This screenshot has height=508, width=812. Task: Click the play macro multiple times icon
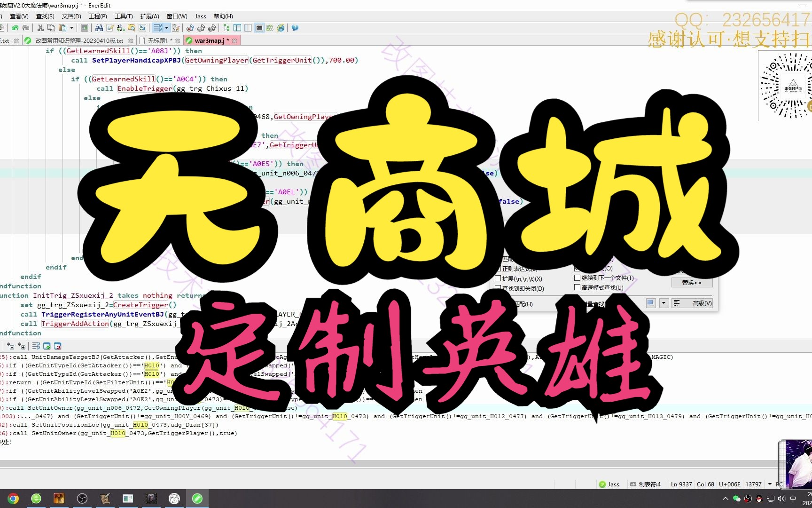(212, 28)
